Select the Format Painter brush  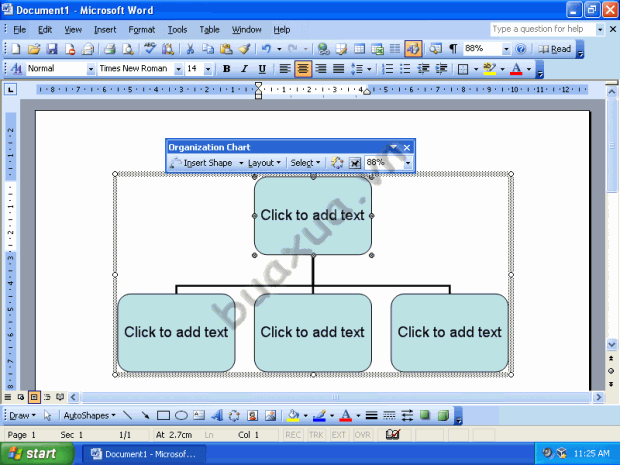(244, 49)
